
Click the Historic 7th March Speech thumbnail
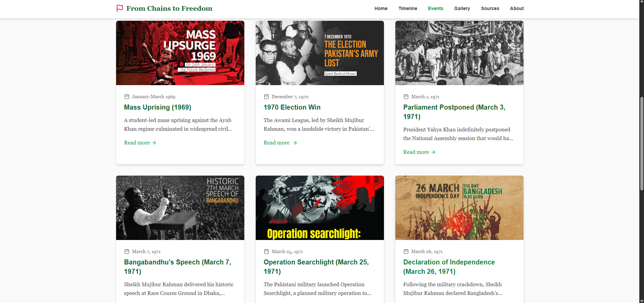point(180,208)
